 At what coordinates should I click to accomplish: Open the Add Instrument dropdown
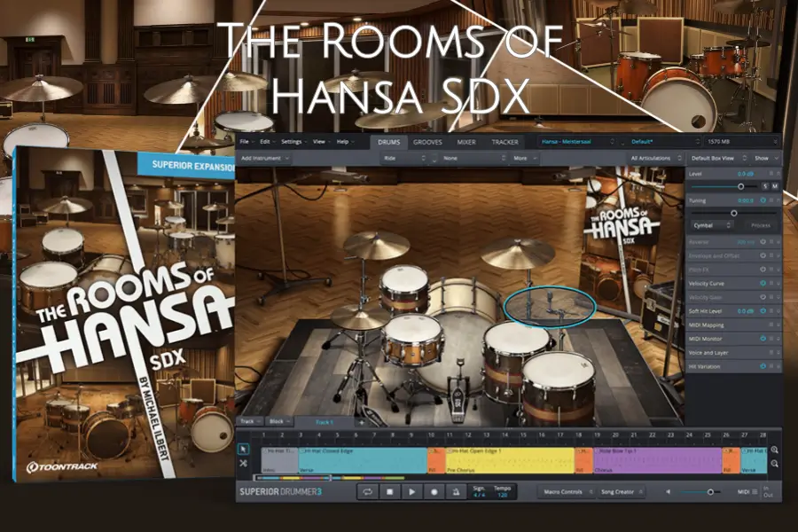click(264, 159)
